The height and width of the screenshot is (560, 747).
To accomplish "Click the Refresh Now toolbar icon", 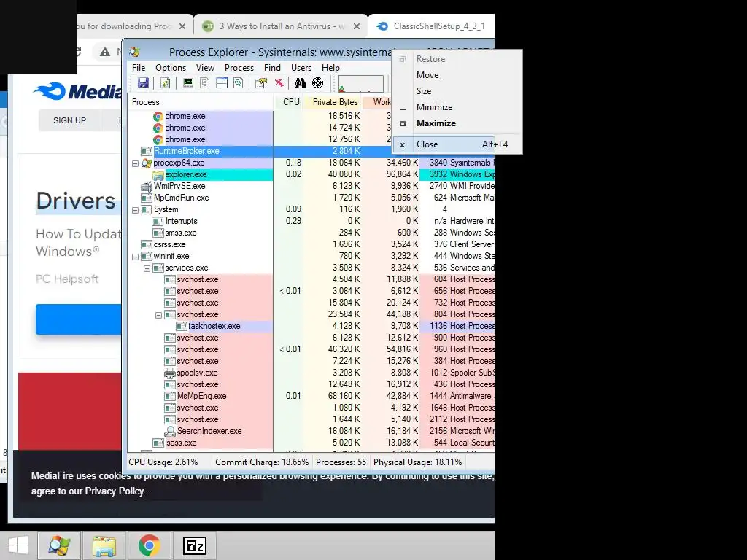I will coord(166,83).
